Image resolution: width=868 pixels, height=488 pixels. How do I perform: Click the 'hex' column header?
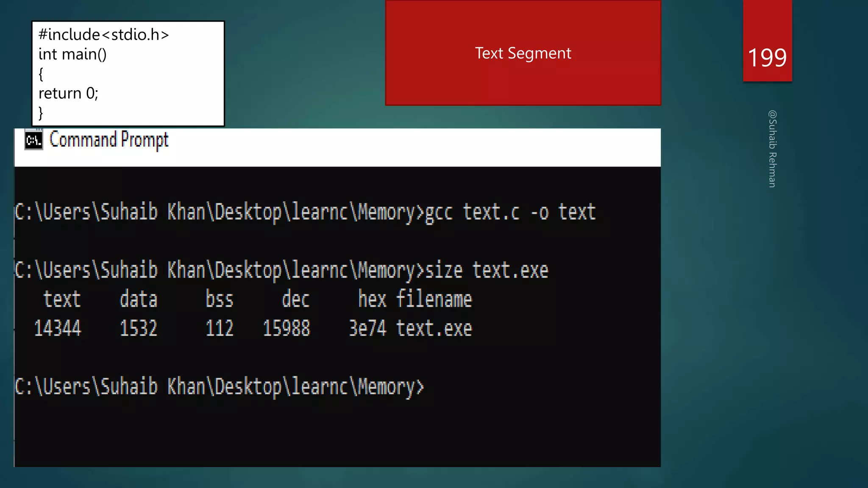point(372,299)
